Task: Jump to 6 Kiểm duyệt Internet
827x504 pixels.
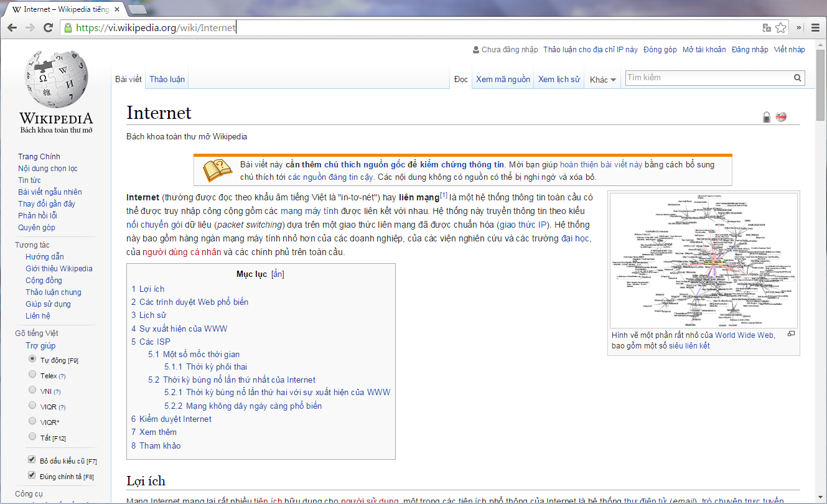Action: 171,419
